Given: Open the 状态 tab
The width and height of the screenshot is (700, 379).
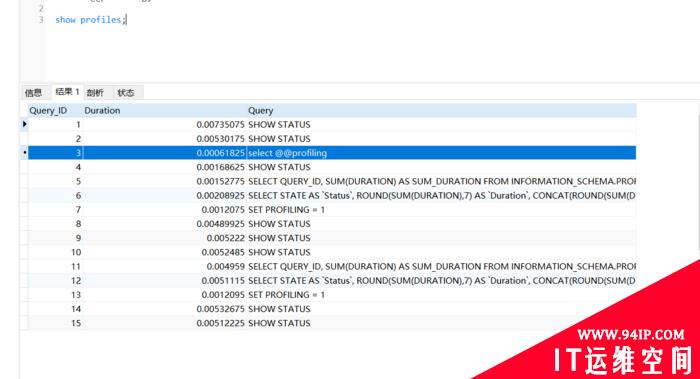Looking at the screenshot, I should pyautogui.click(x=126, y=92).
